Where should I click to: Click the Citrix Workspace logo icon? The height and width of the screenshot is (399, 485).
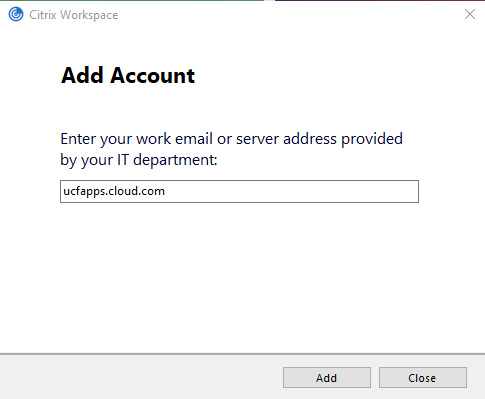(16, 14)
